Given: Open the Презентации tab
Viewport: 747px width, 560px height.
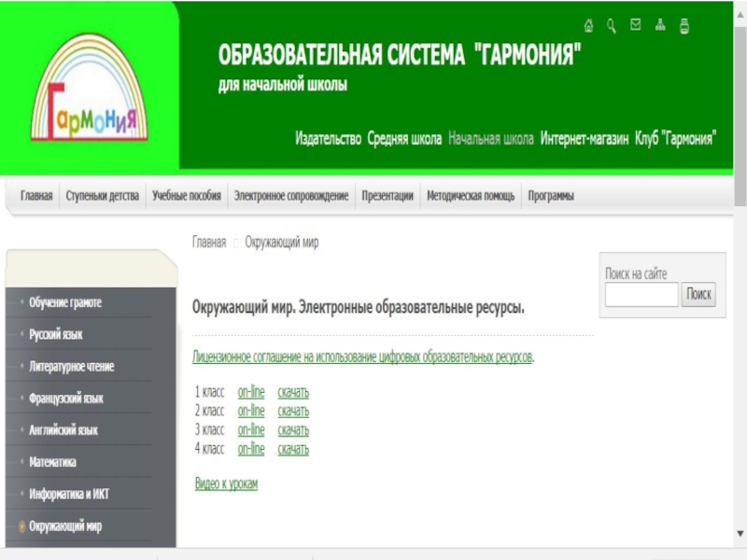Looking at the screenshot, I should 388,196.
